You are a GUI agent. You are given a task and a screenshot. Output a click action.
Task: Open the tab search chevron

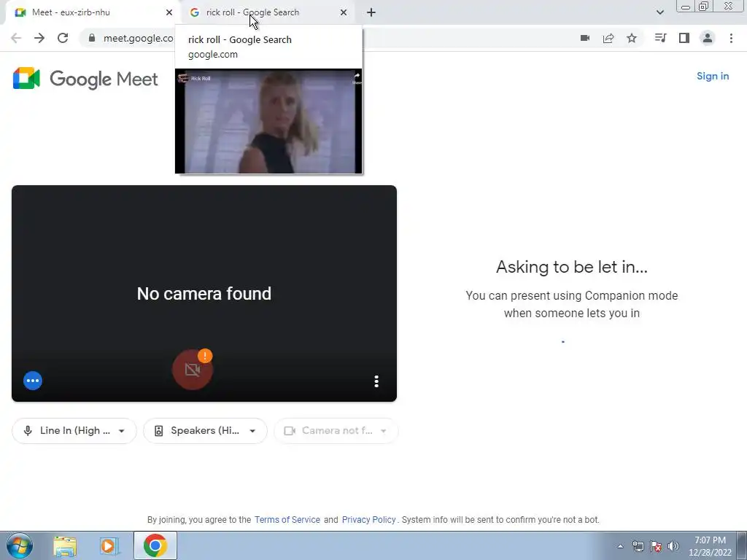point(659,12)
